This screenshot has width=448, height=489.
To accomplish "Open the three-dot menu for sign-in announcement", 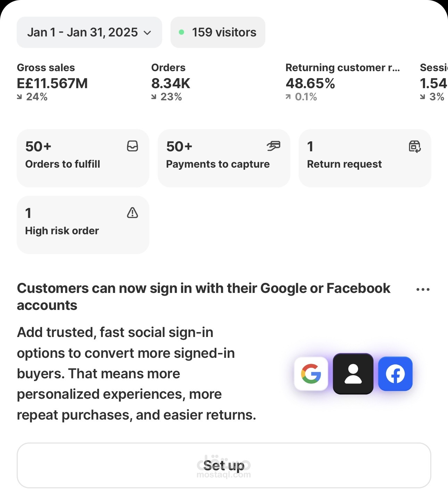I will coord(423,289).
